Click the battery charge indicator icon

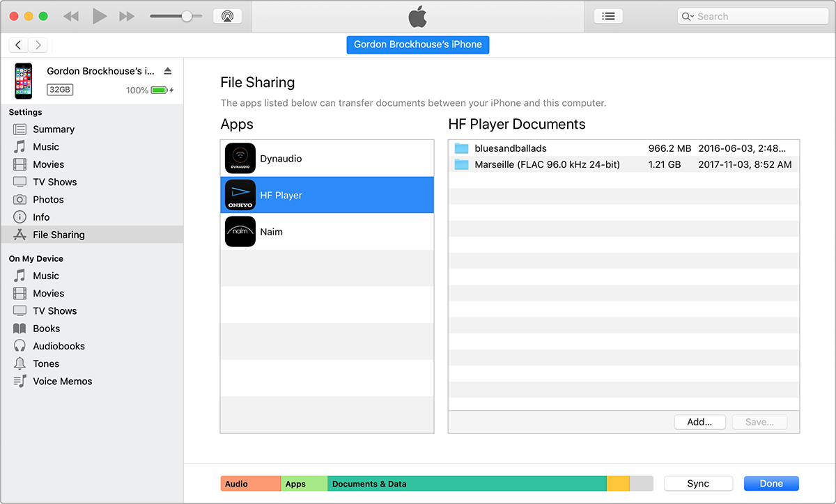[160, 90]
